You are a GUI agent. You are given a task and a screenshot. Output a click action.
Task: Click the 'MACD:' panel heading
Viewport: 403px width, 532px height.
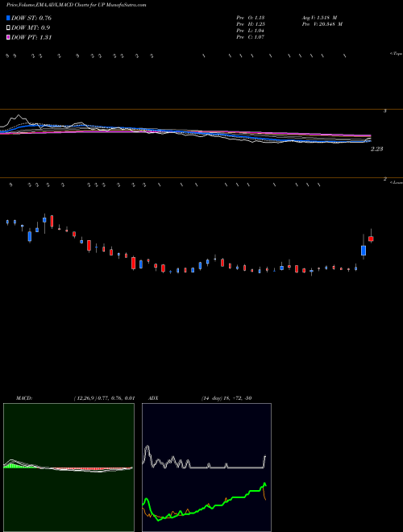point(24,398)
